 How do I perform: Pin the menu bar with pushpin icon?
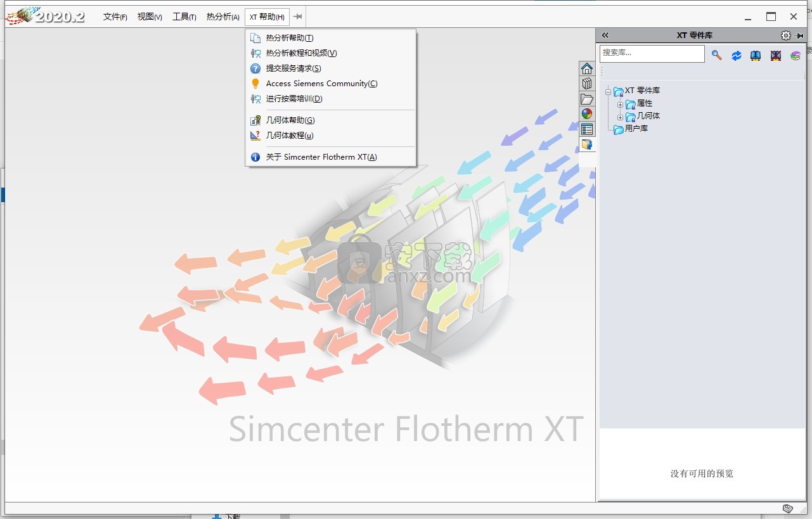coord(298,17)
